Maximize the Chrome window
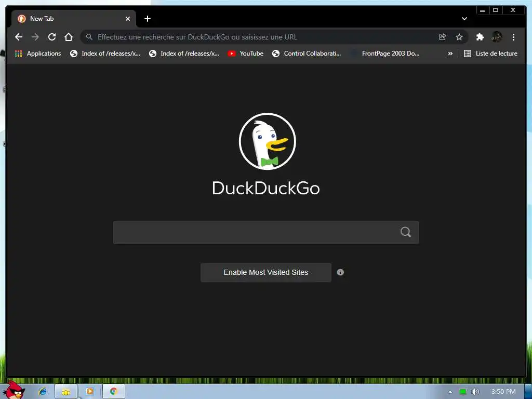This screenshot has height=399, width=532. click(x=496, y=10)
